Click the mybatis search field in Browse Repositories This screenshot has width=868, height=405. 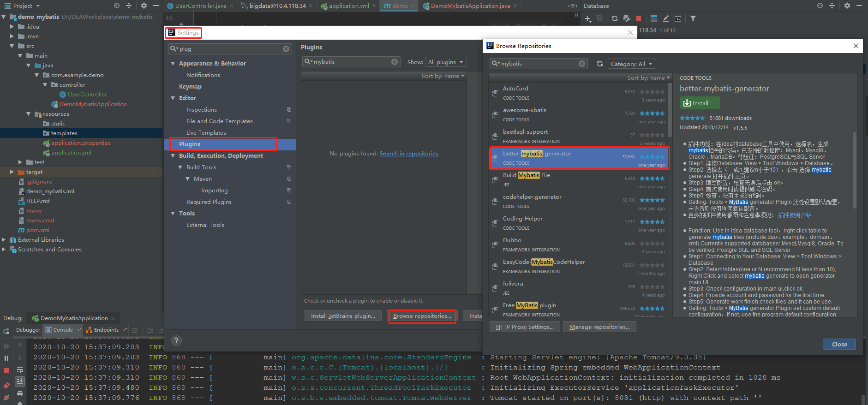point(538,64)
